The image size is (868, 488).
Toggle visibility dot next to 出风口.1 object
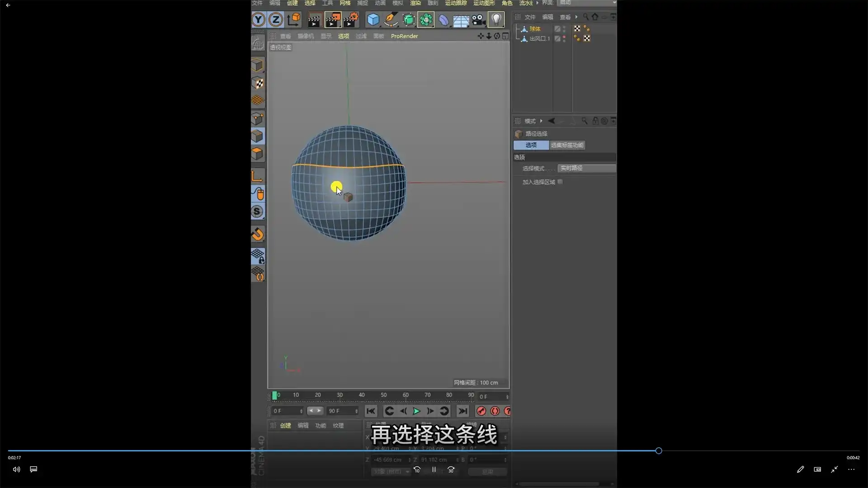pos(564,38)
